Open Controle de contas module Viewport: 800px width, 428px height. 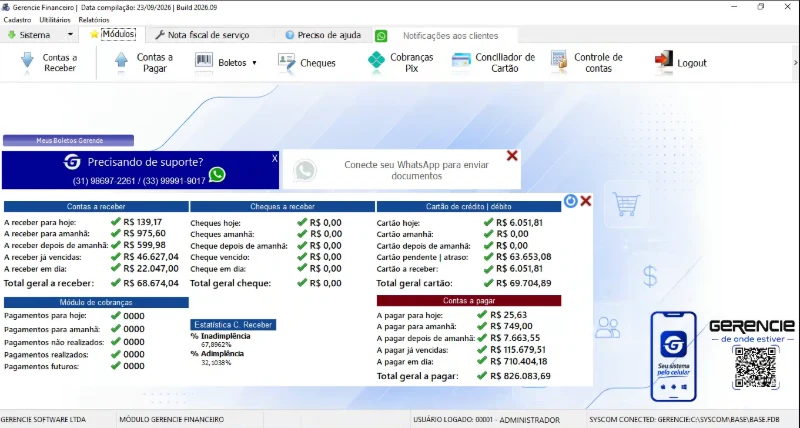[587, 63]
